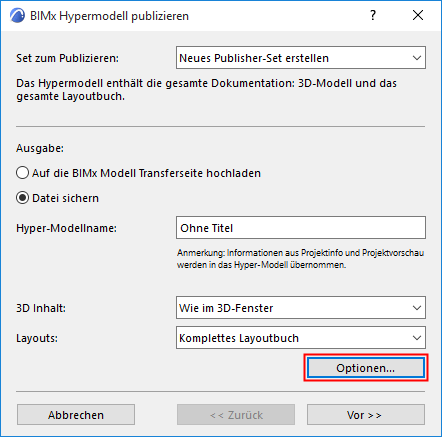Click the Anmerkung note text
The height and width of the screenshot is (437, 442).
[300, 259]
